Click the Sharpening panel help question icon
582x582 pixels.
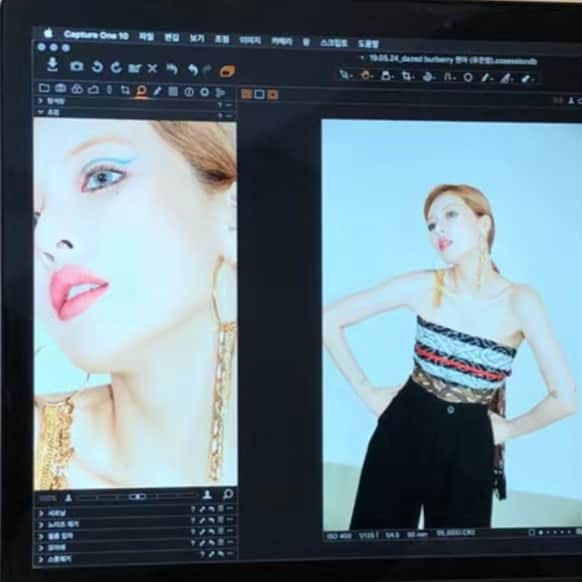[193, 509]
